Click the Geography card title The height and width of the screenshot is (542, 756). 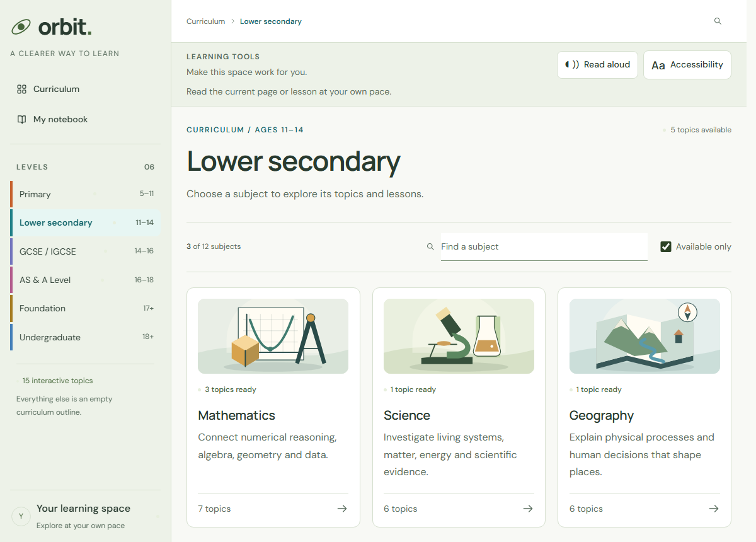[x=602, y=416]
